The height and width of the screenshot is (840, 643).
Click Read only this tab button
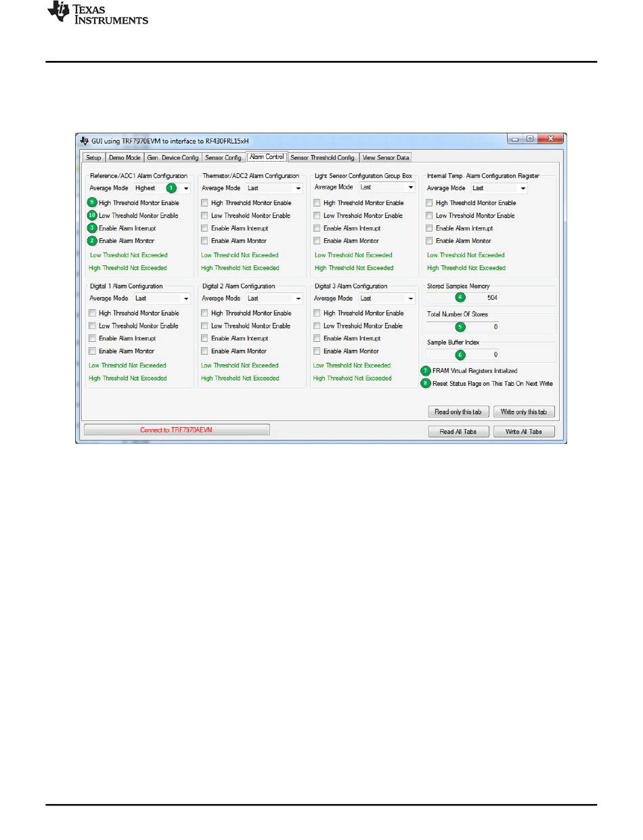click(458, 412)
